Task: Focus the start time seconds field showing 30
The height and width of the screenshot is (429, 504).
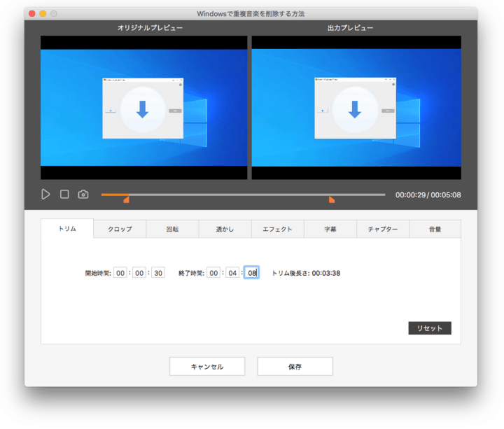Action: point(158,273)
